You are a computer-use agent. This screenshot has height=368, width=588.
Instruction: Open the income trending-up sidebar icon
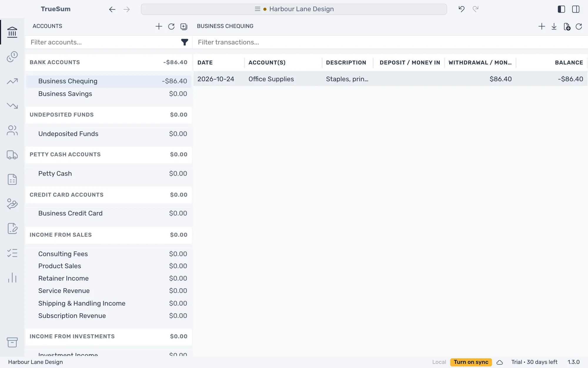tap(12, 81)
